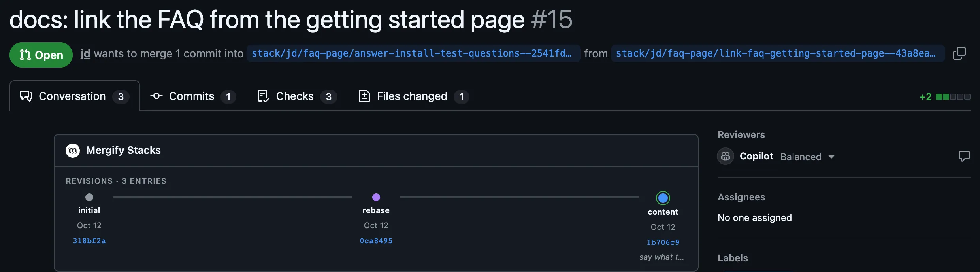Click the 'content' revision label
The height and width of the screenshot is (272, 980).
tap(663, 212)
